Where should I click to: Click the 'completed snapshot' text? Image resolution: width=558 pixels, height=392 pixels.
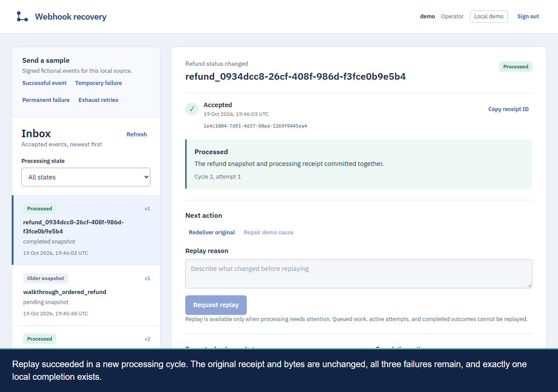click(49, 242)
